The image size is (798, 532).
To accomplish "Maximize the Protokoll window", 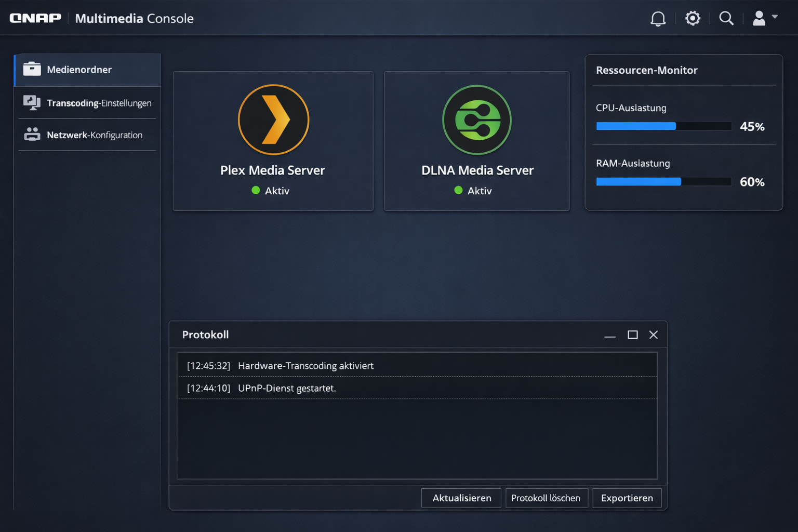I will click(x=632, y=335).
